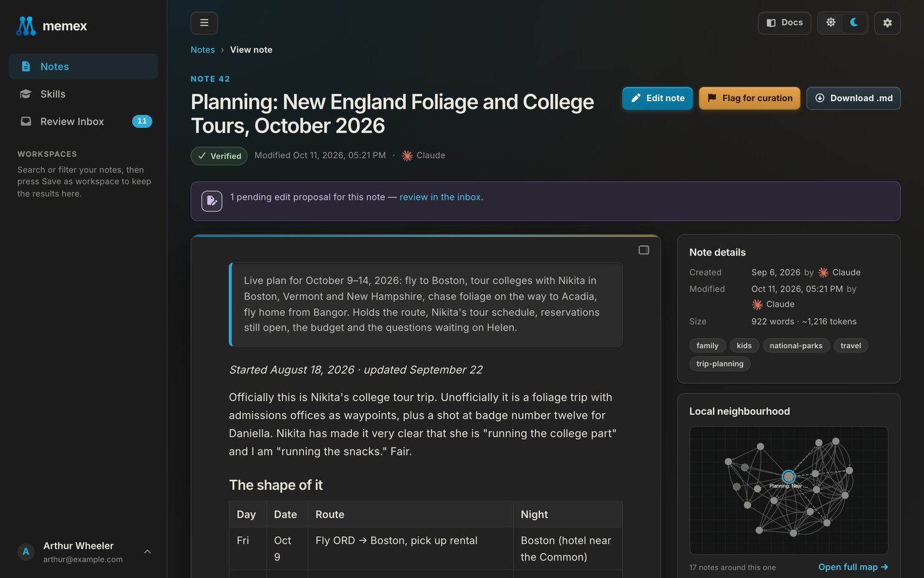Click the pending edit proposal icon

212,201
